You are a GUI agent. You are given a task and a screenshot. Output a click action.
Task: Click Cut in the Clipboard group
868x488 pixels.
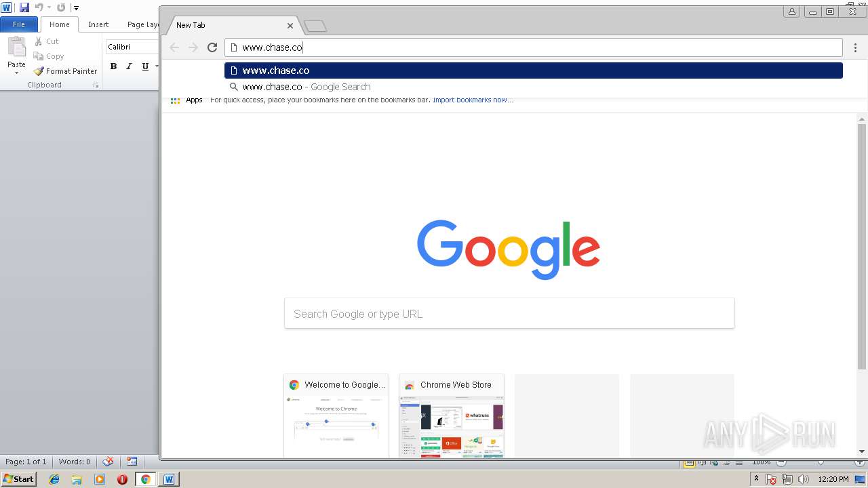pyautogui.click(x=47, y=41)
